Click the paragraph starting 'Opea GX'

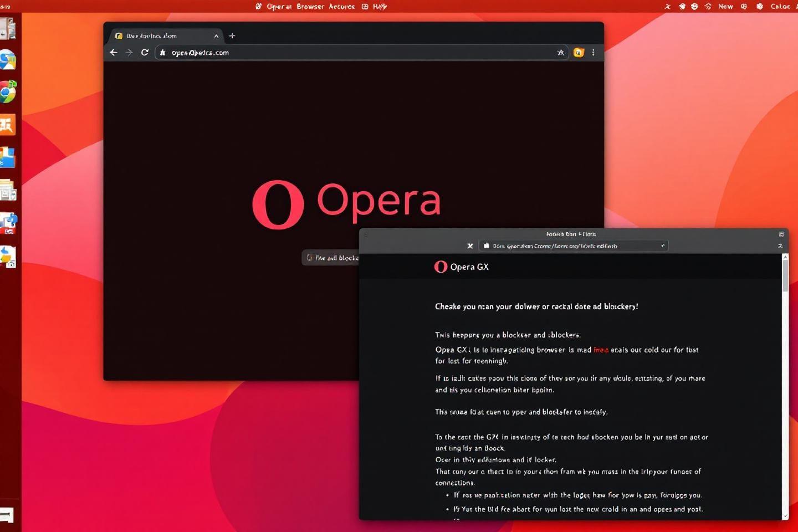[566, 355]
